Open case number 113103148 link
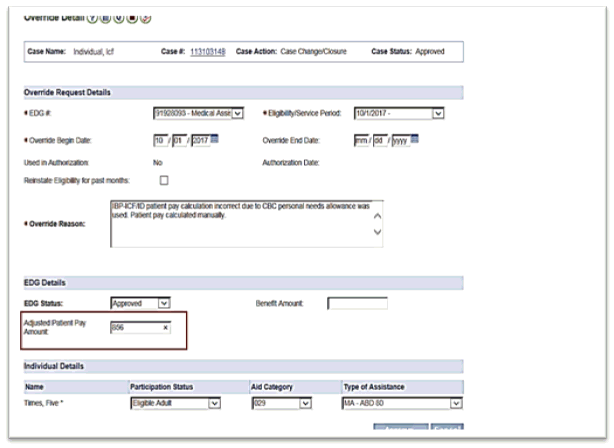Viewport: 614px width, 448px height. click(208, 51)
